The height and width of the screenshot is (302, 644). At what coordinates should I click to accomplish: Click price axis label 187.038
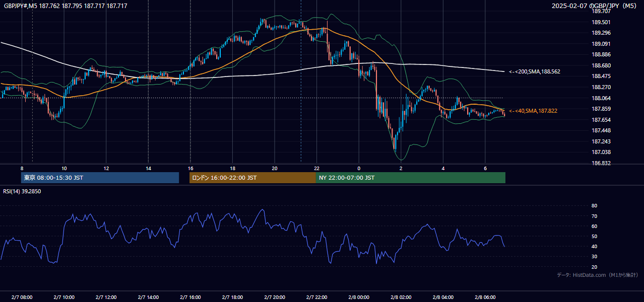[601, 152]
